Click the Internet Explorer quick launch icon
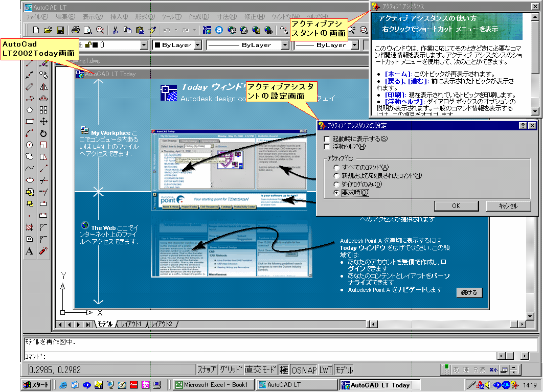 click(63, 385)
